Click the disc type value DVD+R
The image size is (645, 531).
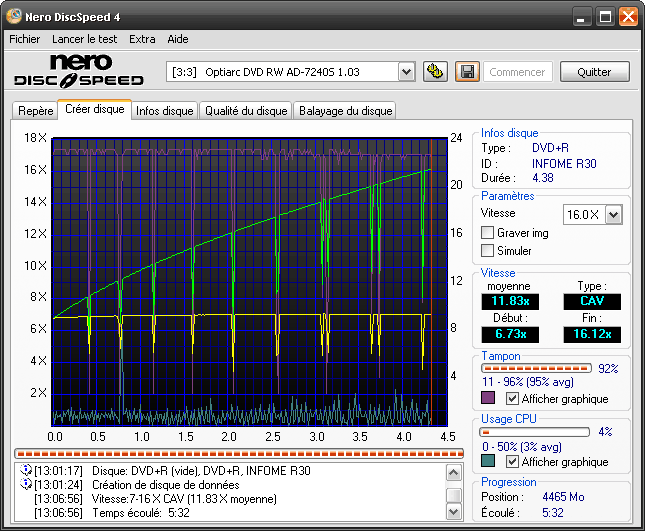coord(550,148)
